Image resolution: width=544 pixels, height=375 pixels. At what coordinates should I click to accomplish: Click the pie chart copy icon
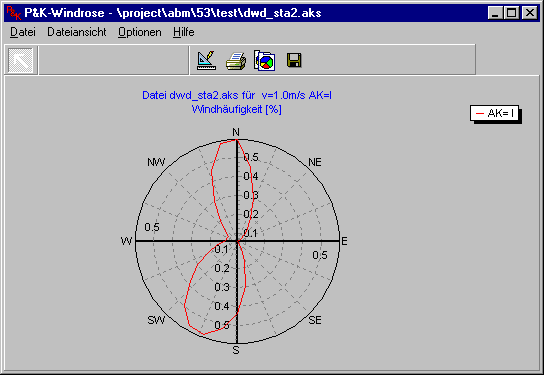click(265, 61)
